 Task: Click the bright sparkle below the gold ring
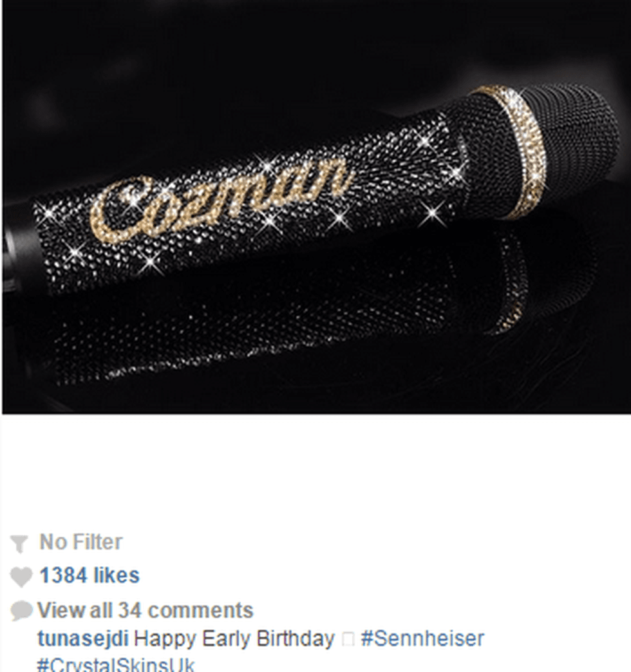point(433,213)
